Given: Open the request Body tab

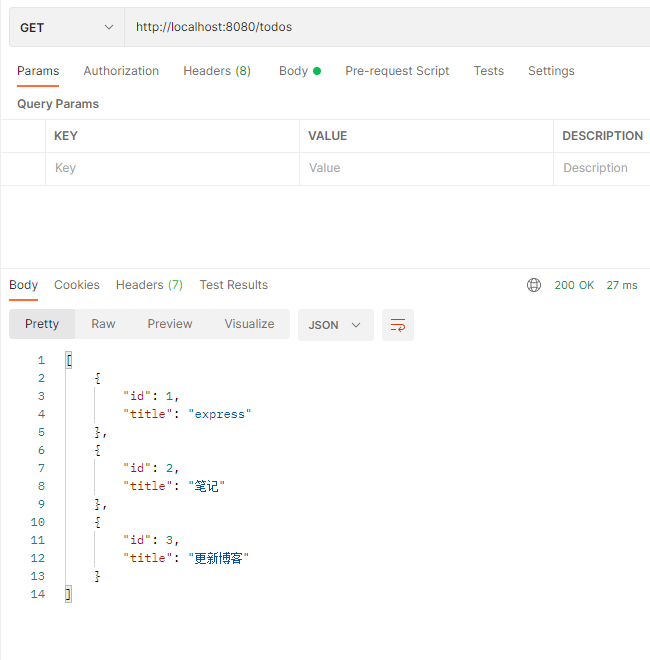Looking at the screenshot, I should point(300,71).
